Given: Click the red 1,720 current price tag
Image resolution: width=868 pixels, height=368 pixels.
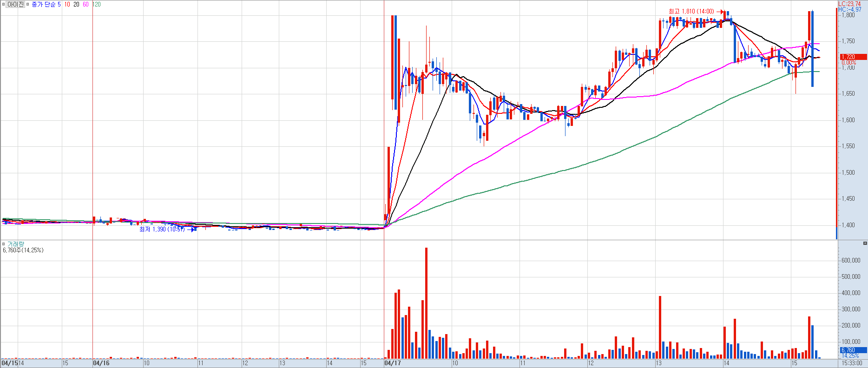Looking at the screenshot, I should point(853,57).
